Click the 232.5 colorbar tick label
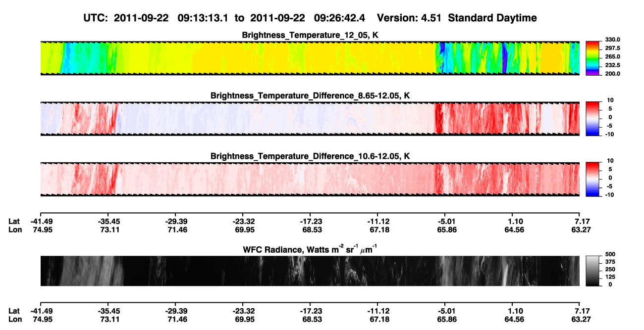Screen dimensions: 644x330 click(613, 65)
